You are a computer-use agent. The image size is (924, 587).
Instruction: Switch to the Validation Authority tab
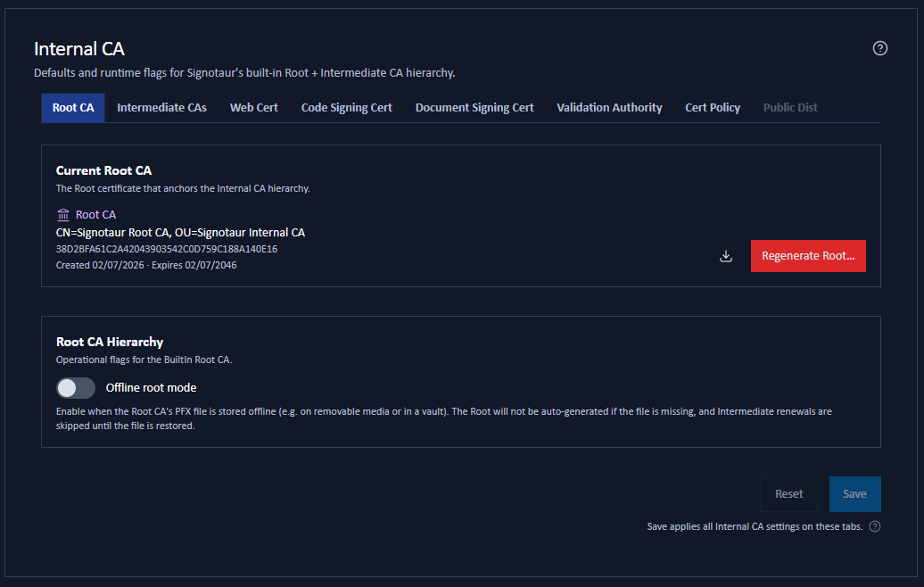click(x=609, y=108)
